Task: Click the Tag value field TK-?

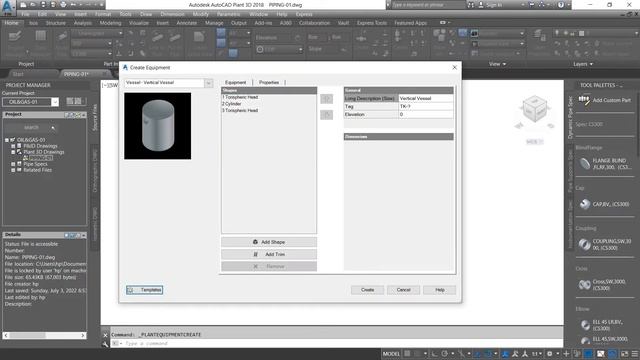Action: (426, 106)
